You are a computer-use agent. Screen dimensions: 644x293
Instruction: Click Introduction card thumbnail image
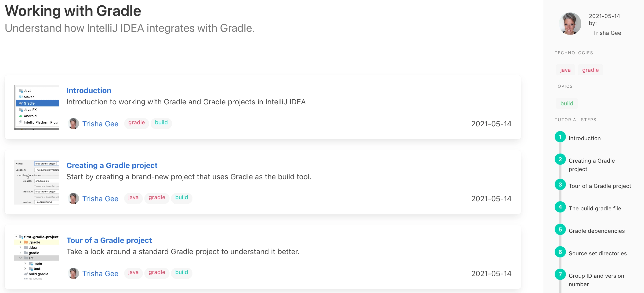click(36, 107)
